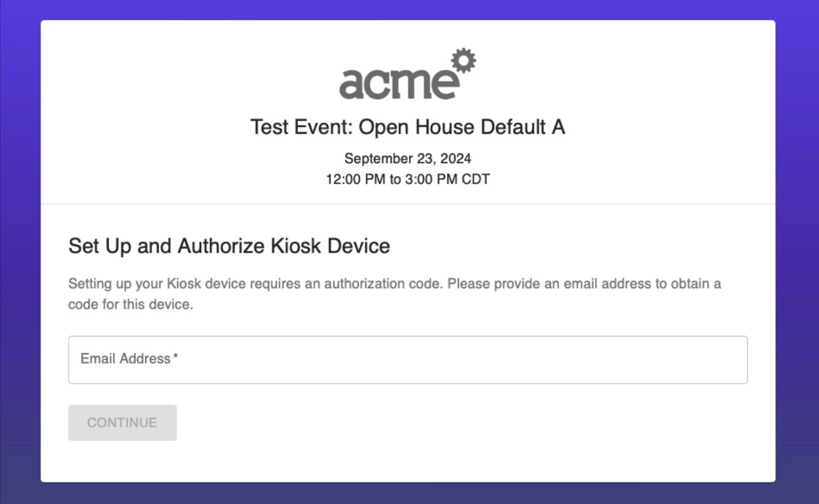Select the Email Address input field
Image resolution: width=819 pixels, height=504 pixels.
pos(408,360)
